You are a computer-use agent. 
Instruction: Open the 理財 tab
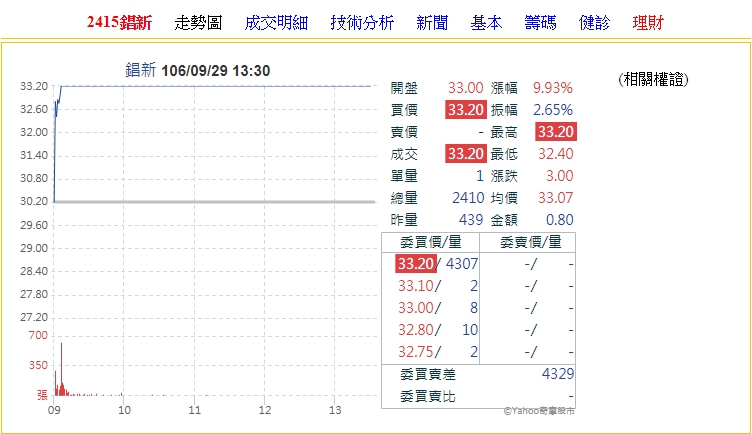point(648,23)
